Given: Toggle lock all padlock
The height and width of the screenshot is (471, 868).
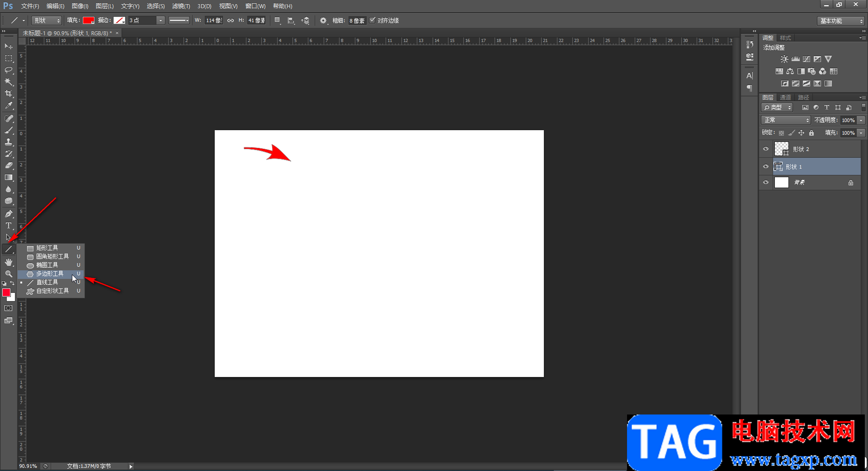Looking at the screenshot, I should (x=811, y=133).
